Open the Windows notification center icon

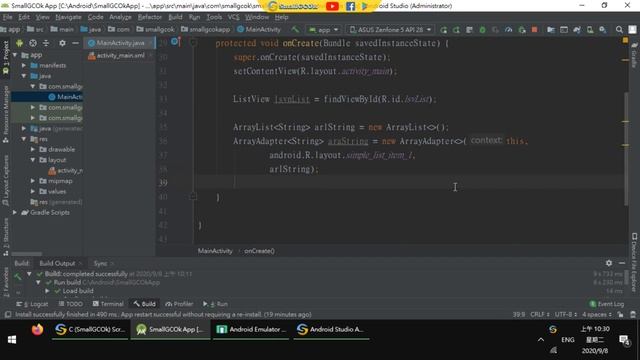[624, 340]
